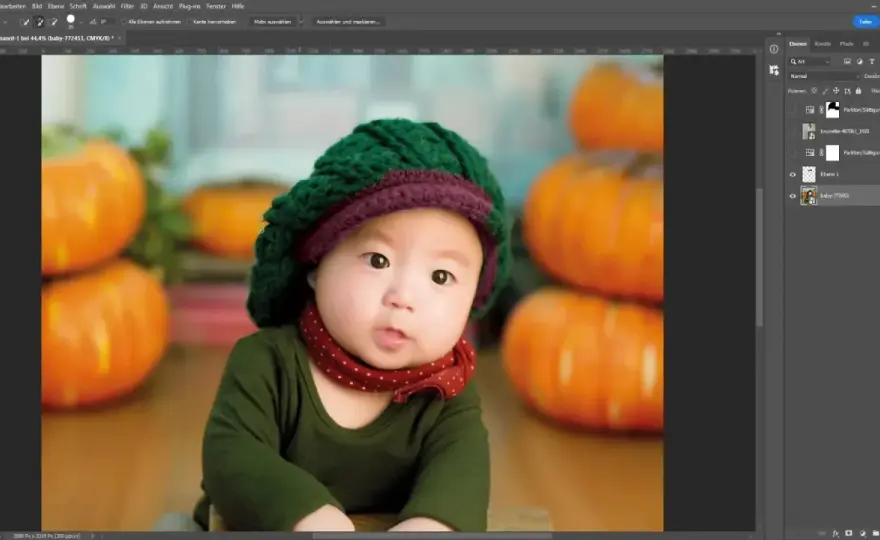The height and width of the screenshot is (540, 880).
Task: Open the Fenster menu
Action: [x=216, y=6]
